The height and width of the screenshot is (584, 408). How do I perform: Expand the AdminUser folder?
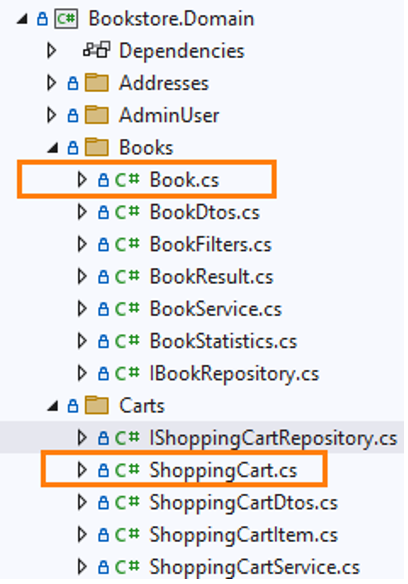(52, 115)
